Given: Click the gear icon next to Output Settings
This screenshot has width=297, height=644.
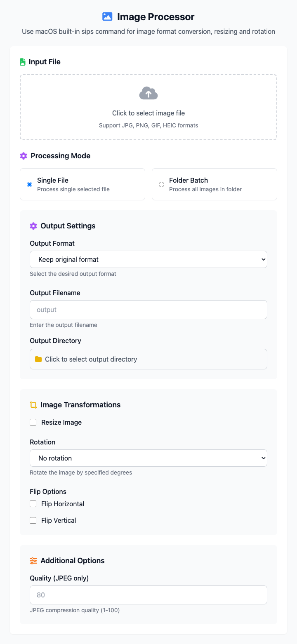Looking at the screenshot, I should [33, 226].
